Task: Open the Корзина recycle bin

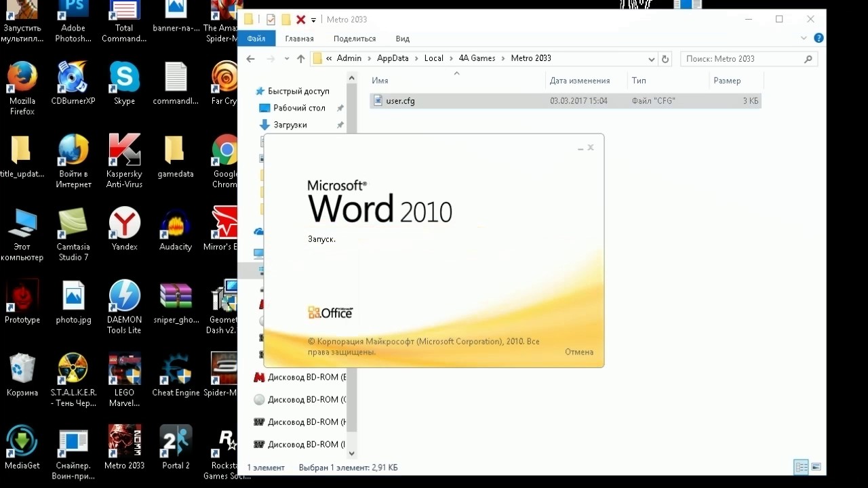Action: 22,375
